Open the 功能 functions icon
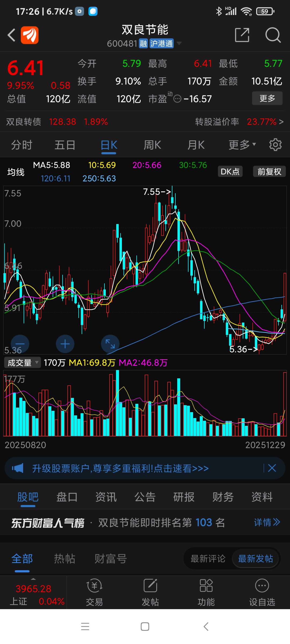Viewport: 290px width, 644px height. pyautogui.click(x=206, y=592)
